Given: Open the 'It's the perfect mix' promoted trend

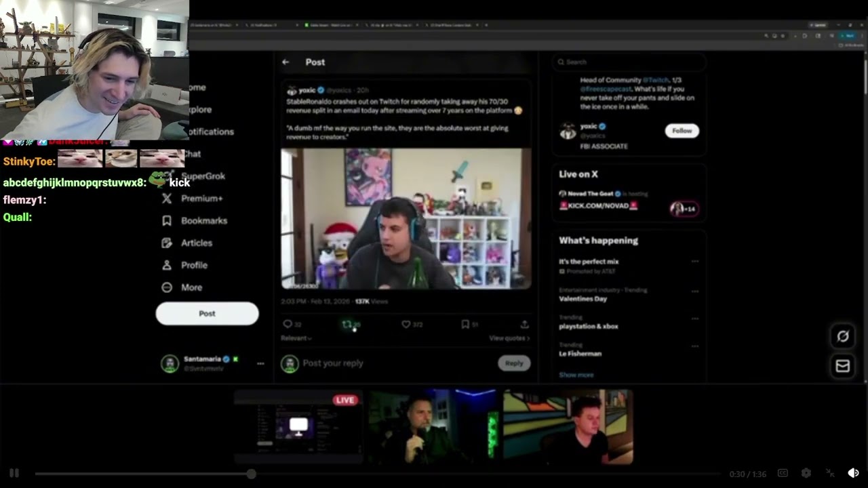Looking at the screenshot, I should (589, 262).
